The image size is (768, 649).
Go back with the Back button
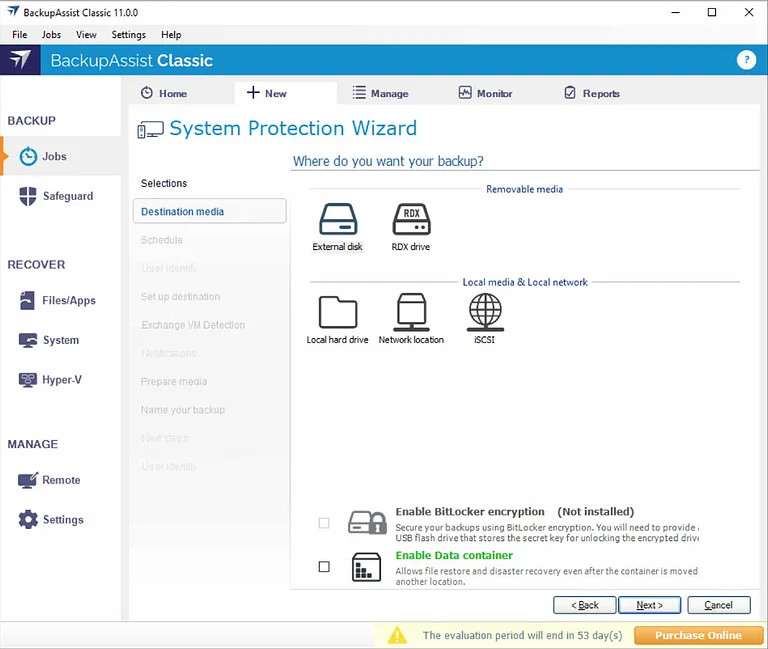coord(584,605)
